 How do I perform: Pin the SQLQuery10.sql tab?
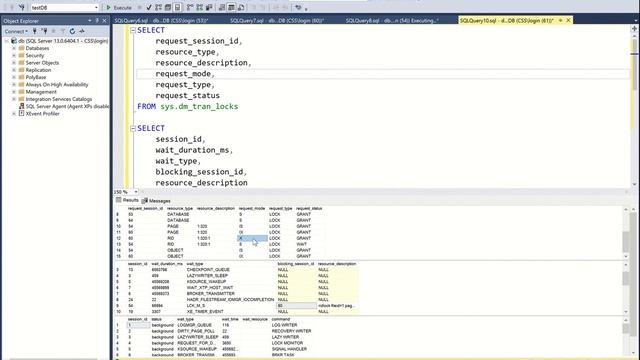[560, 20]
